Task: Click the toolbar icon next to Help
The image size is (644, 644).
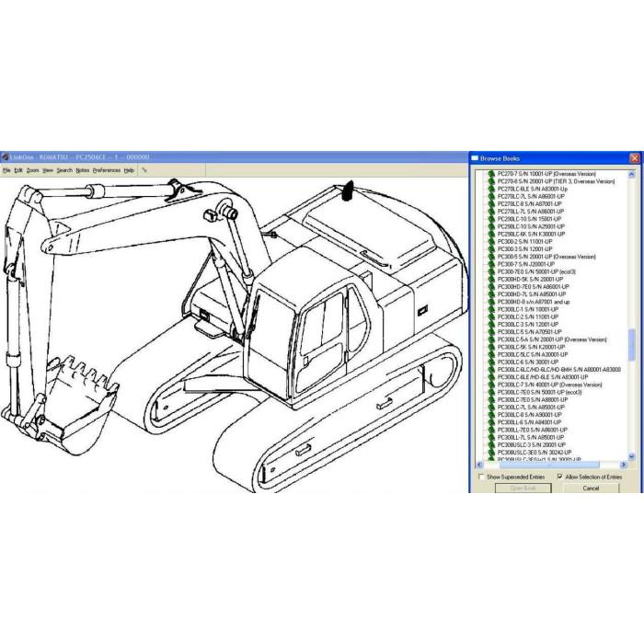Action: click(x=144, y=170)
